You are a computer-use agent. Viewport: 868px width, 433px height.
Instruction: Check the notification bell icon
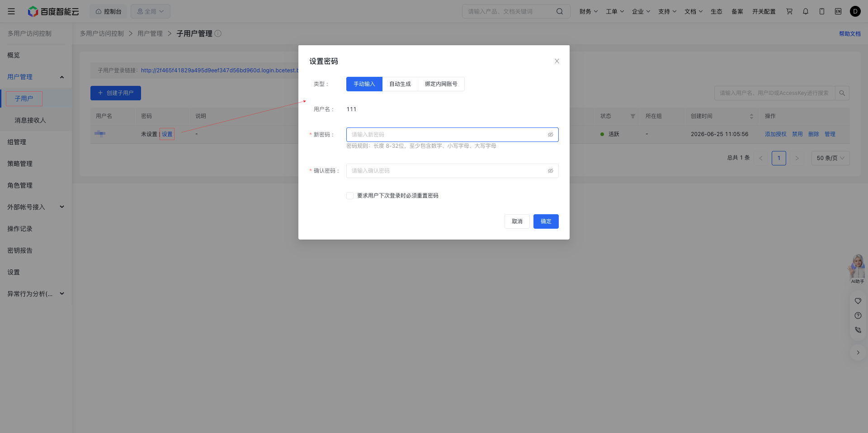pyautogui.click(x=806, y=11)
